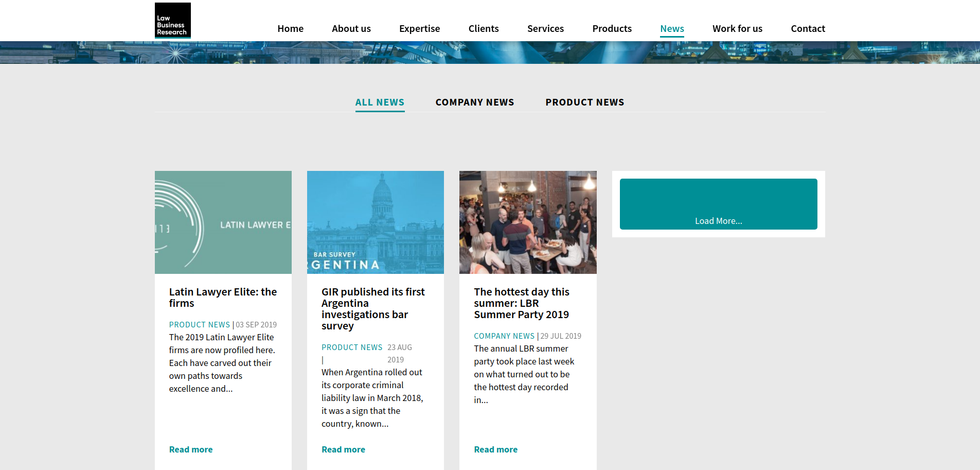The image size is (980, 470).
Task: Open the Contact page
Action: [x=808, y=29]
